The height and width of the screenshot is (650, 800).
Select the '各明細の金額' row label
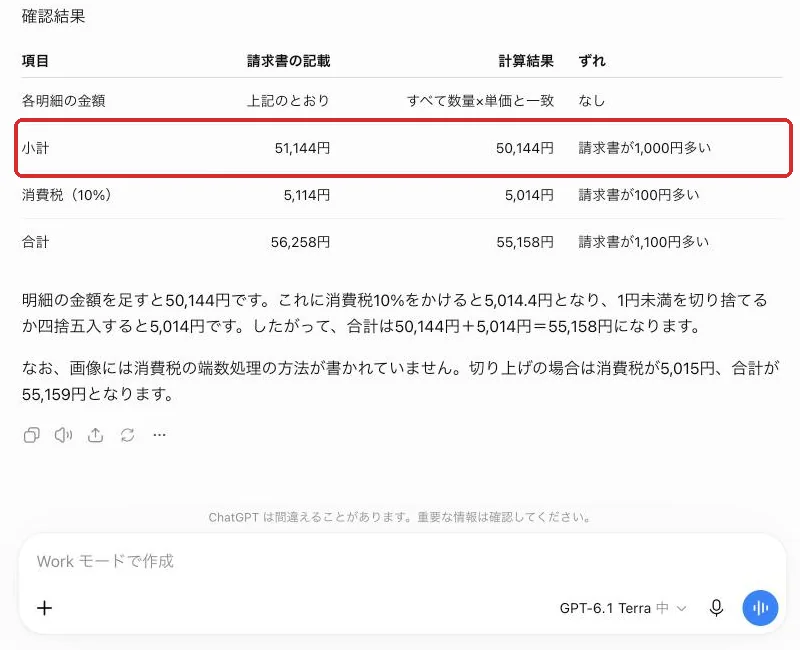point(64,101)
